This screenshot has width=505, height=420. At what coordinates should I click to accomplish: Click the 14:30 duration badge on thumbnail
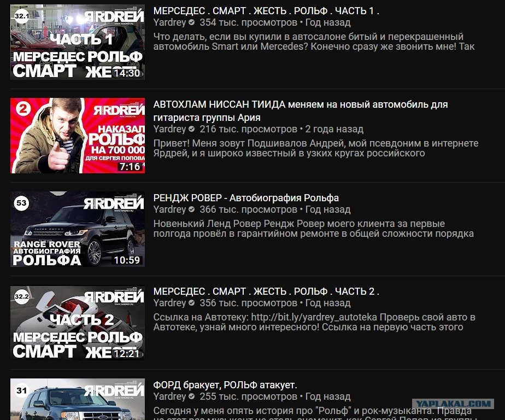coord(127,73)
